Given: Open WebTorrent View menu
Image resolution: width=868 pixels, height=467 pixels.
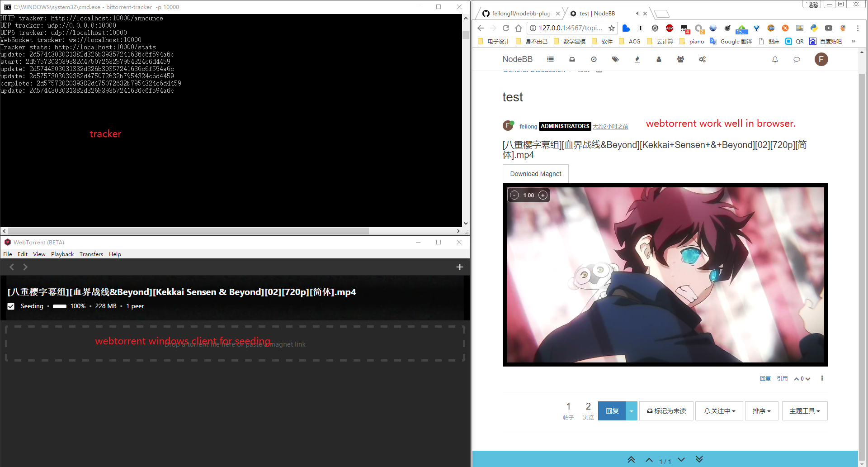Looking at the screenshot, I should tap(39, 254).
